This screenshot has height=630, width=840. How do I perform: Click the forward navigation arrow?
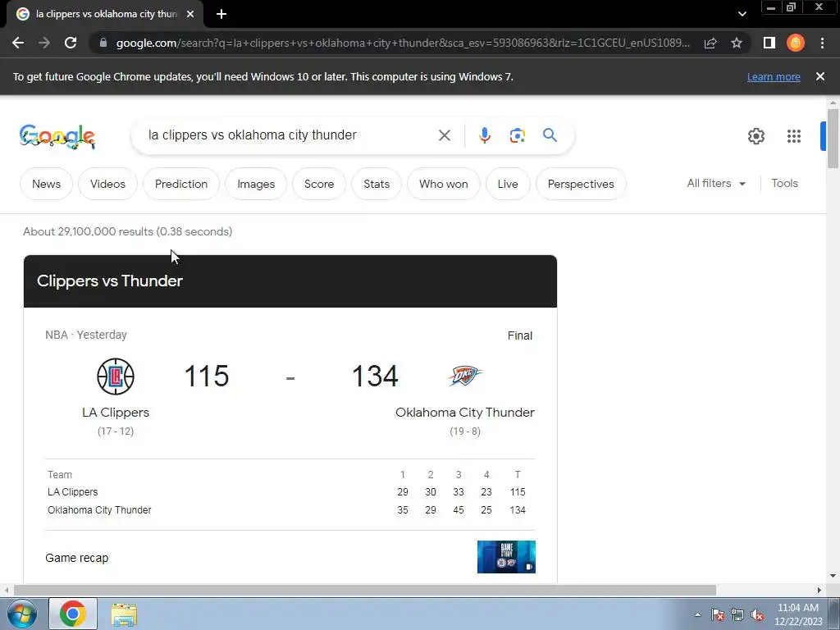pos(44,43)
